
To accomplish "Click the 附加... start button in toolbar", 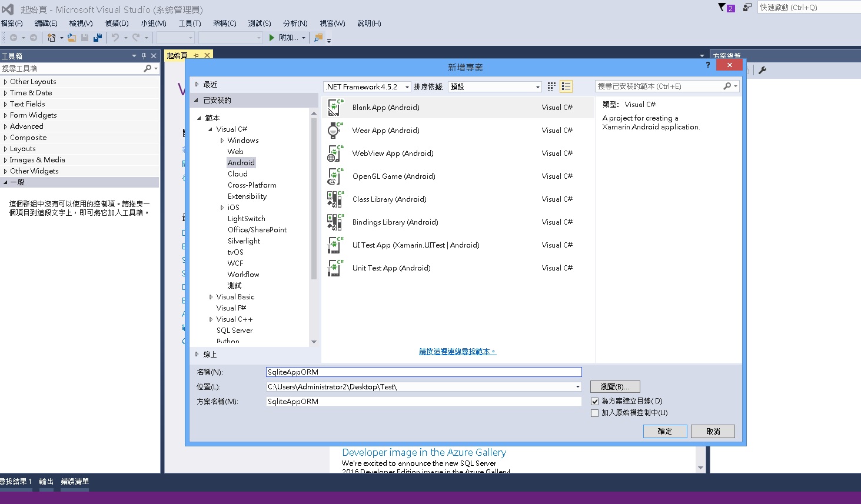I will click(284, 38).
